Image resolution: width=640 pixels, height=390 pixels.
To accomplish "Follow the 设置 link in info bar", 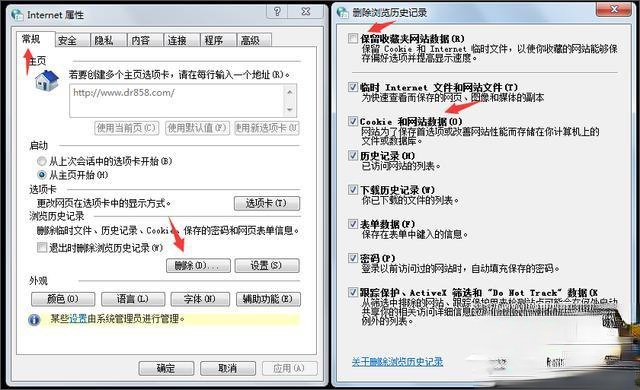I will pos(78,319).
